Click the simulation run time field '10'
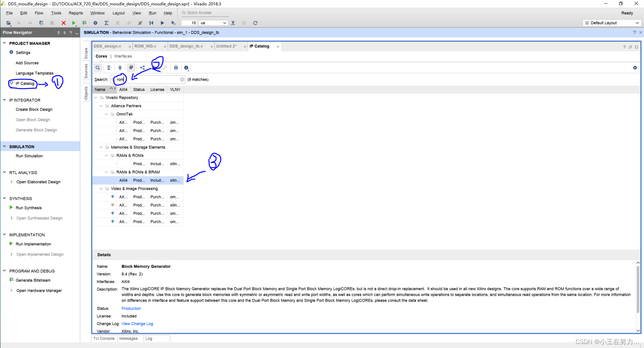644x348 pixels. [x=190, y=23]
